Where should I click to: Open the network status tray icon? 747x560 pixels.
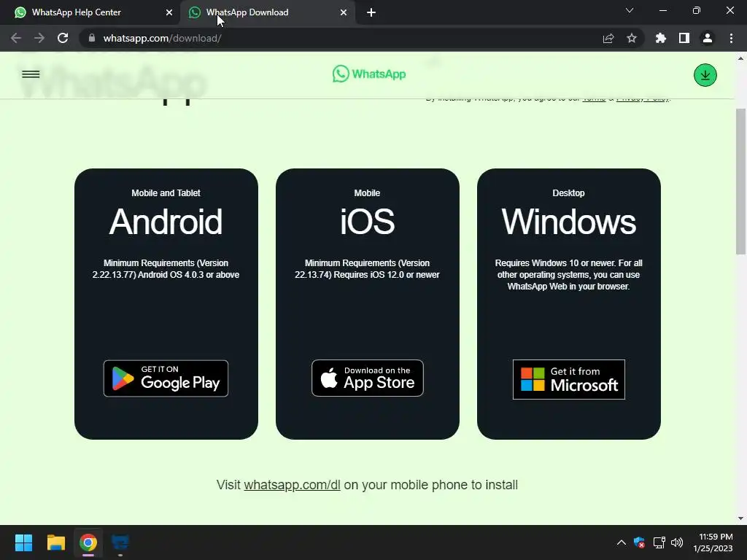(659, 542)
